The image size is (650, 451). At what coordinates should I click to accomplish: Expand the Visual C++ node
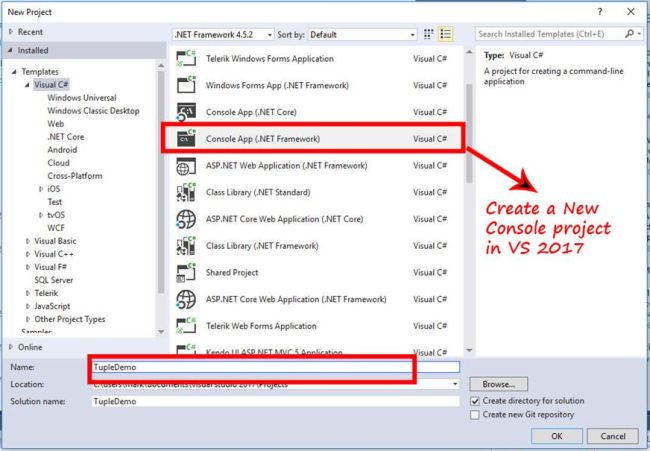tap(28, 254)
